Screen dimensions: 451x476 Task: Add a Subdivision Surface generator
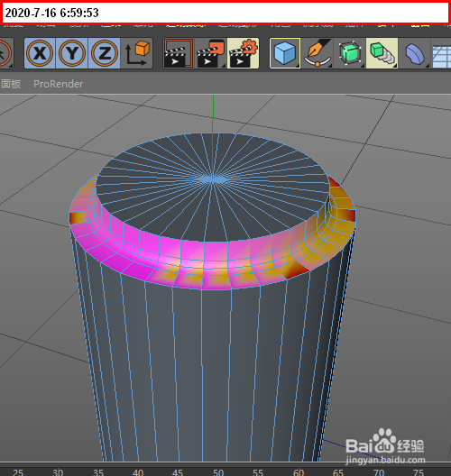(350, 53)
